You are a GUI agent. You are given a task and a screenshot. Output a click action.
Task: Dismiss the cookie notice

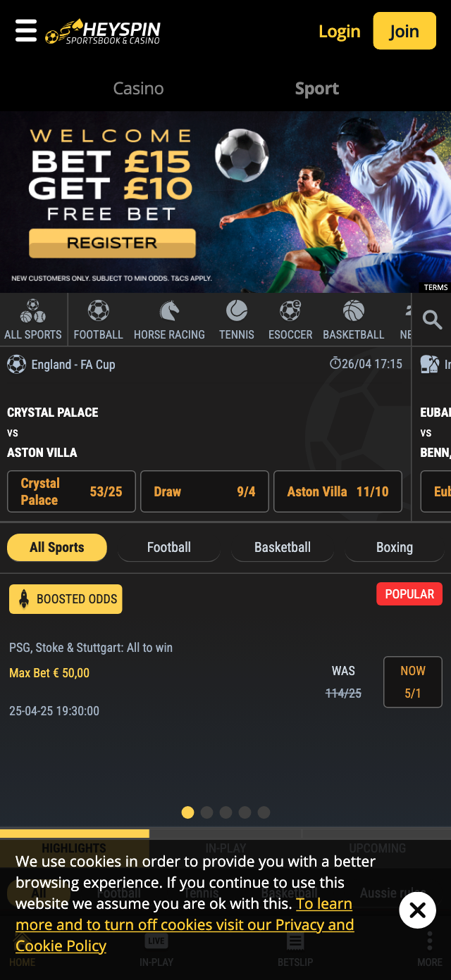tap(417, 910)
